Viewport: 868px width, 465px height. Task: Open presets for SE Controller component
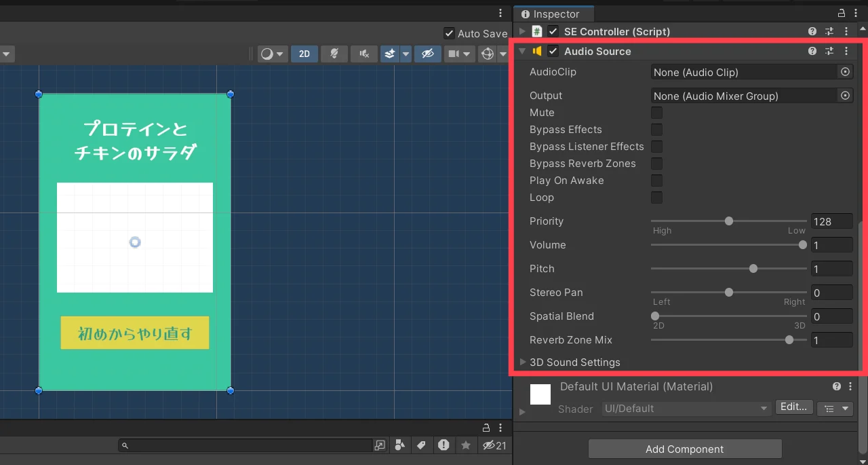tap(829, 31)
